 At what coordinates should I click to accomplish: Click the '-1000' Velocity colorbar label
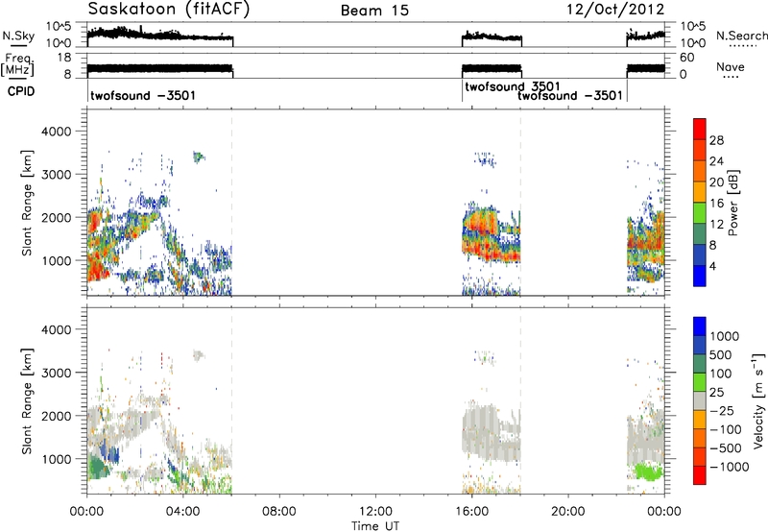[x=730, y=467]
